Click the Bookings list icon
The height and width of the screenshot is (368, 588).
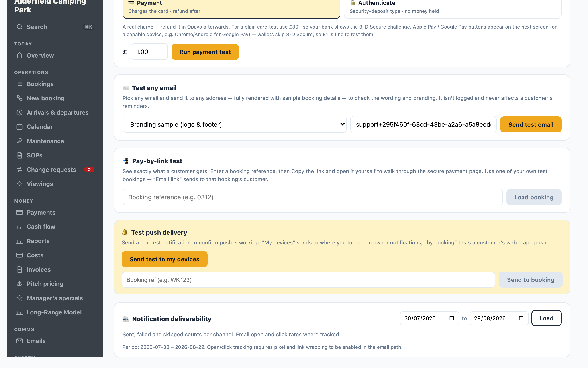(20, 84)
